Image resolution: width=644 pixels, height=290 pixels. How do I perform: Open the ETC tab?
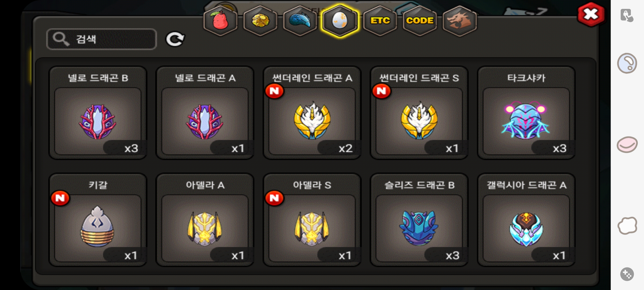click(380, 21)
